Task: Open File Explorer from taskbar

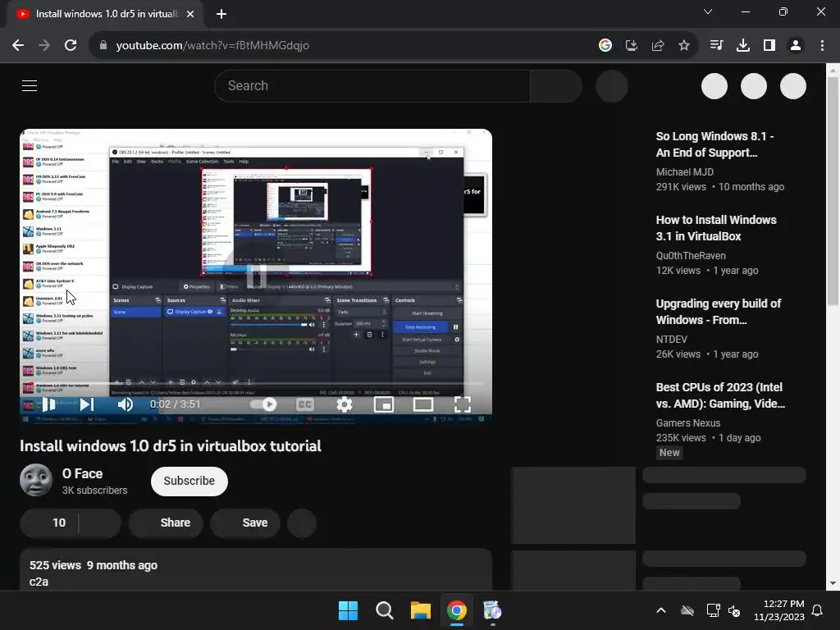Action: point(421,610)
